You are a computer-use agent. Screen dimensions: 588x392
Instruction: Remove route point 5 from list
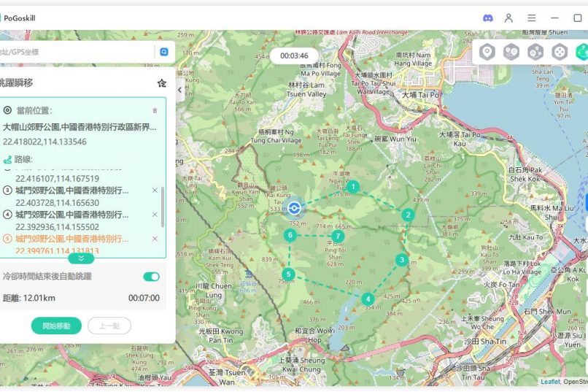pyautogui.click(x=155, y=239)
